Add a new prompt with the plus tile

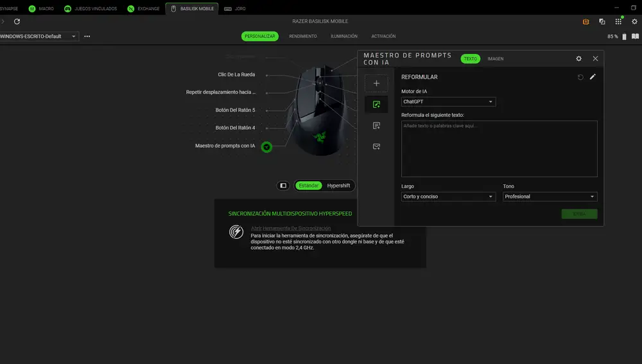[x=376, y=83]
